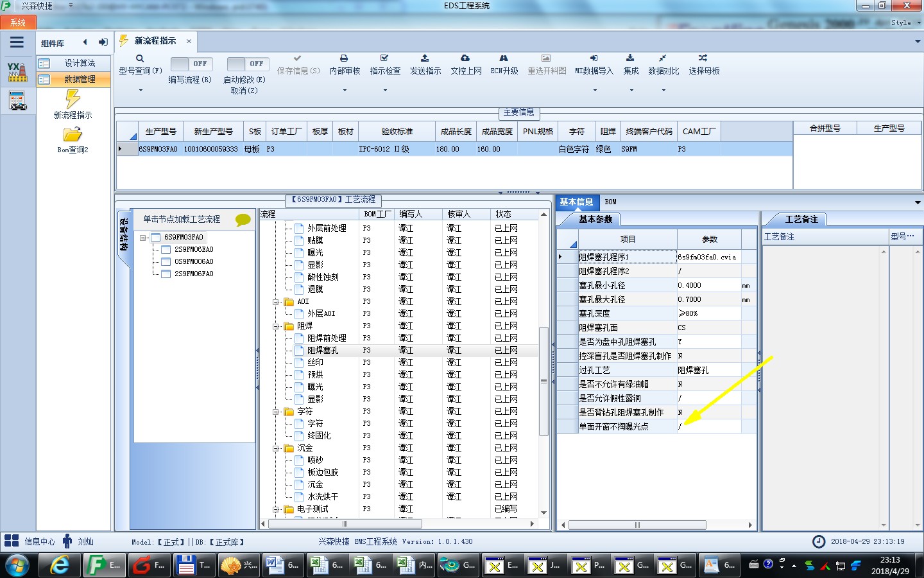Viewport: 924px width, 578px height.
Task: Click the 信息中心 windows icon in status bar
Action: [x=12, y=541]
